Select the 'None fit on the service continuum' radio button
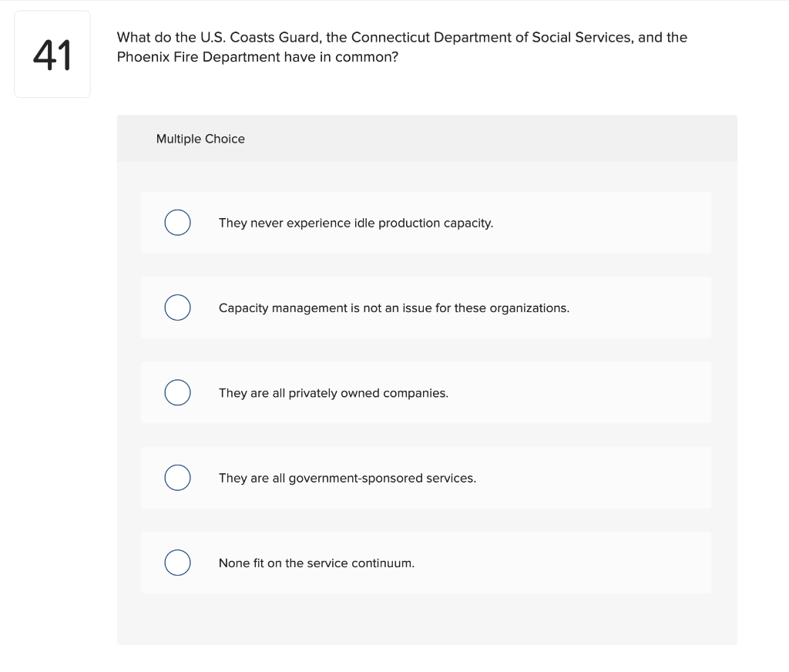This screenshot has width=789, height=672. click(x=177, y=563)
